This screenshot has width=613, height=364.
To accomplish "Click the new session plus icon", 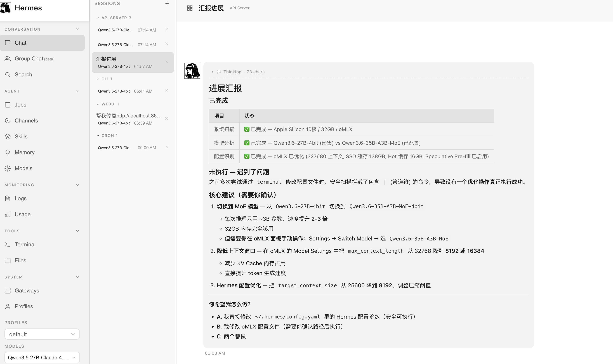I will coord(167,3).
